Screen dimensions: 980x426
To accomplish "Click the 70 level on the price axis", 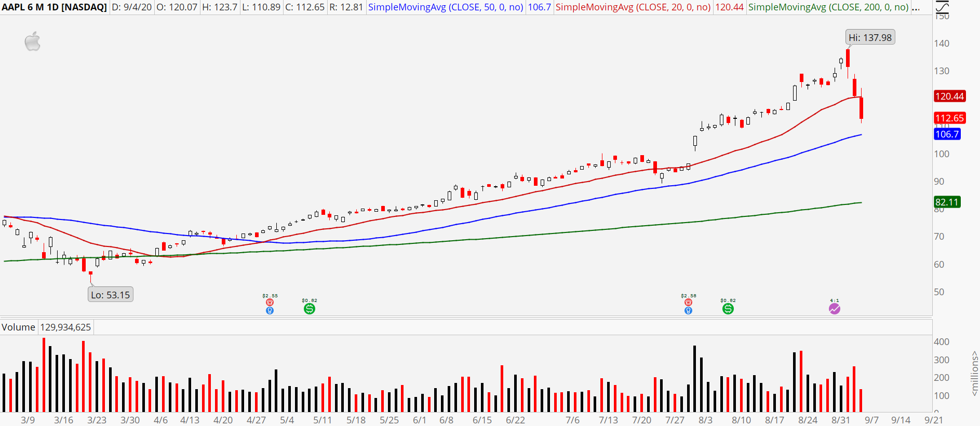I will coord(939,237).
